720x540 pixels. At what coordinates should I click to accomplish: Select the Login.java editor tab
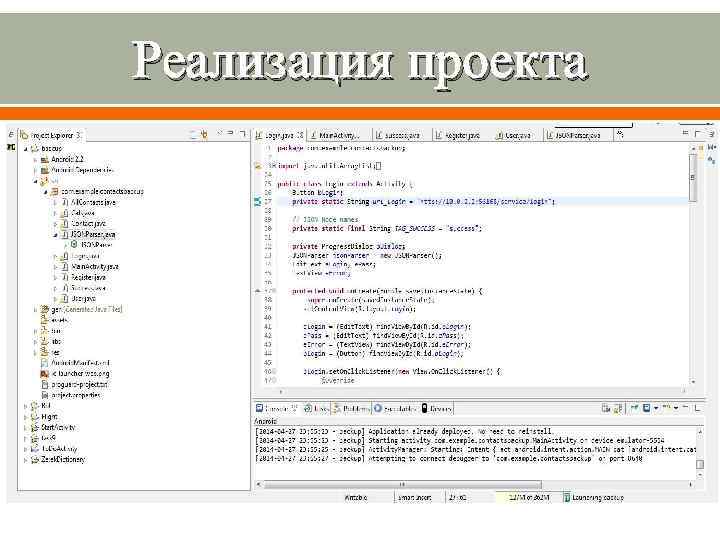click(x=280, y=135)
